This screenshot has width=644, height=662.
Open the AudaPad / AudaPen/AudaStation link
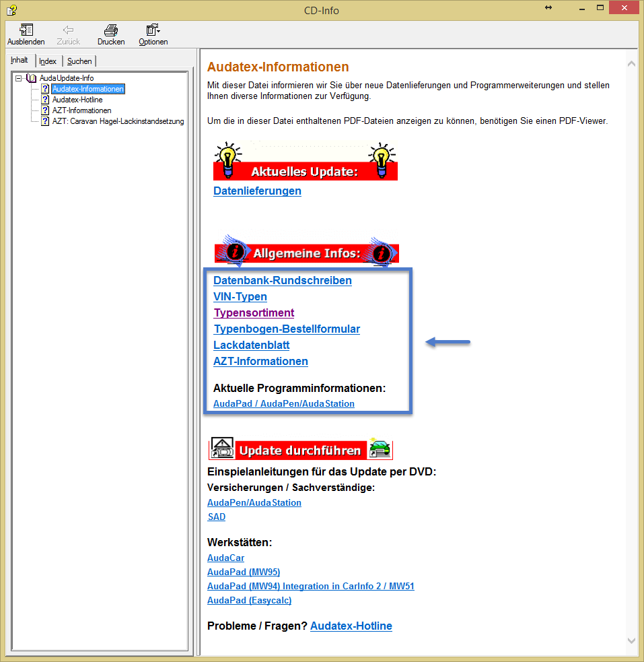coord(284,403)
